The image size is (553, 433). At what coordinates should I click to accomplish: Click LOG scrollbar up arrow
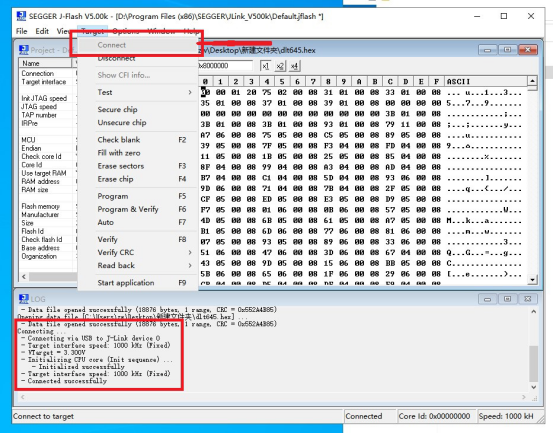point(534,312)
